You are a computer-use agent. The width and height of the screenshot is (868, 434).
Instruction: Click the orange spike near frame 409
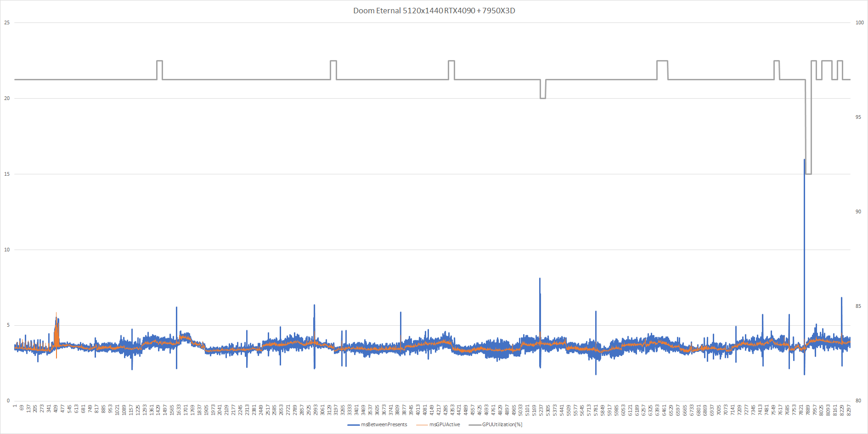(55, 321)
